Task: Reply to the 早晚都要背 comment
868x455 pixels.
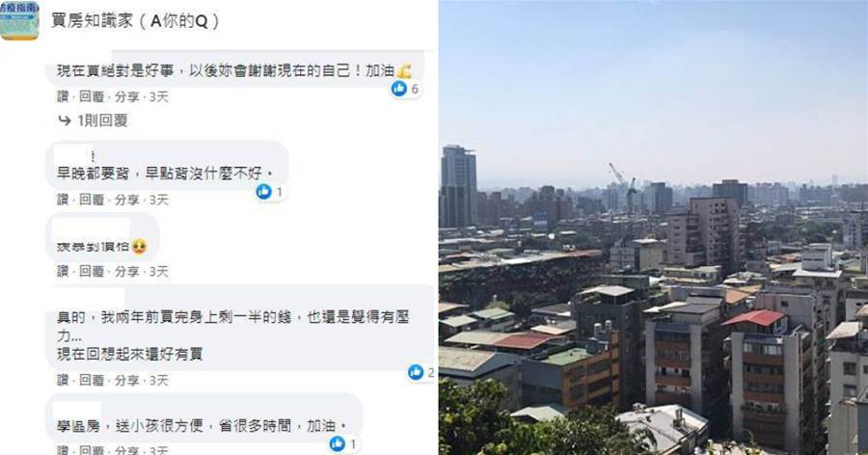Action: point(92,200)
